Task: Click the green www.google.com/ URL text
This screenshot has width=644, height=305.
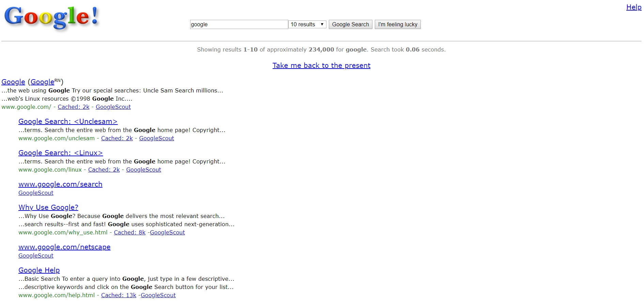Action: click(x=26, y=107)
